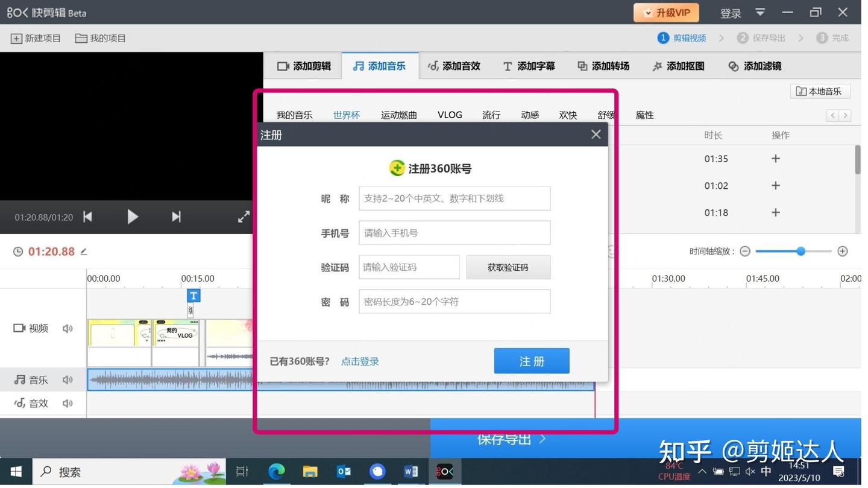Viewport: 868px width, 488px height.
Task: Focus the 密码 password field
Action: coord(454,302)
